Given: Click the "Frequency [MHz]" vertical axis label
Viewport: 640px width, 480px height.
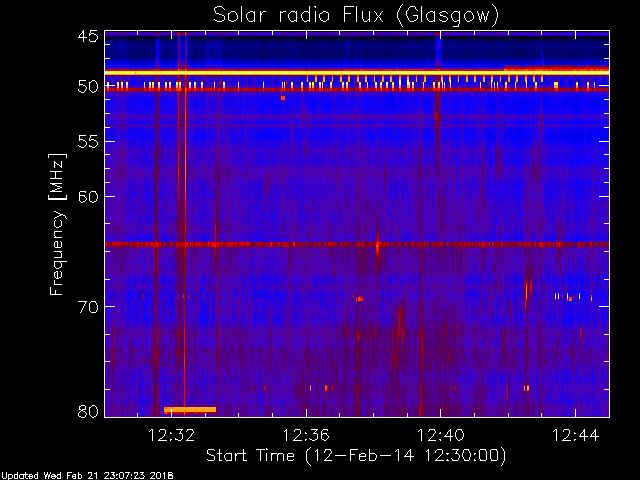Looking at the screenshot, I should click(x=57, y=224).
